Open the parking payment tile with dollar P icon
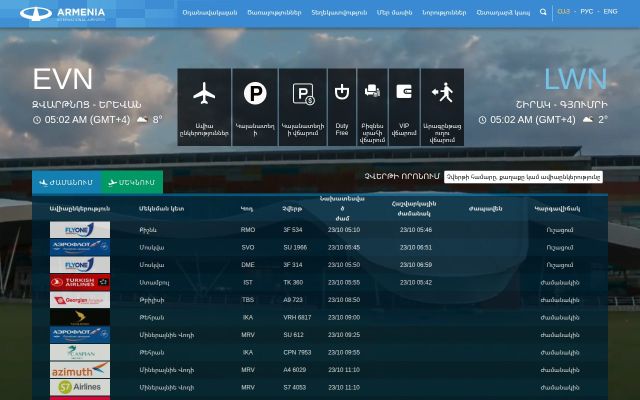Viewport: 640px width, 400px height. [x=303, y=107]
